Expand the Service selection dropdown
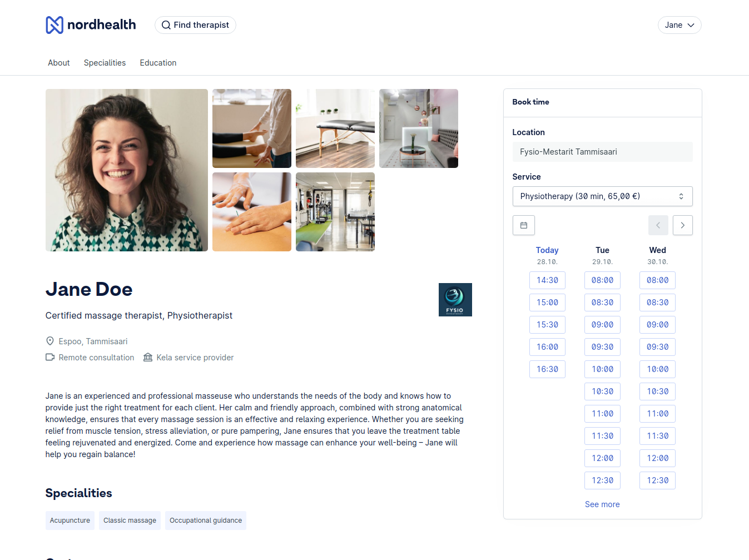Screen dimensions: 749x560 (602, 196)
